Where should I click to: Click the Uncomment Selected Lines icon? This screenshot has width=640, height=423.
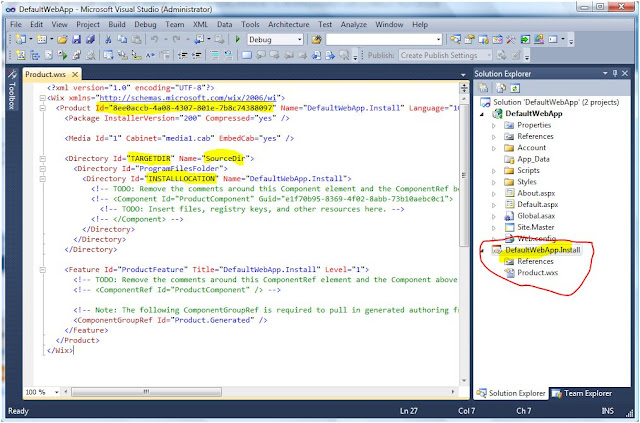[228, 55]
